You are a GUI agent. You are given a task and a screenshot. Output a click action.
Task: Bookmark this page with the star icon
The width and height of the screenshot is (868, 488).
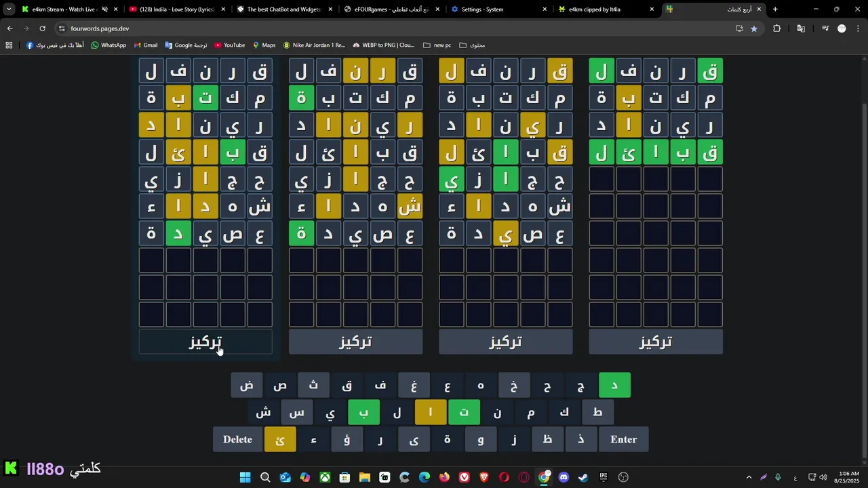tap(754, 28)
